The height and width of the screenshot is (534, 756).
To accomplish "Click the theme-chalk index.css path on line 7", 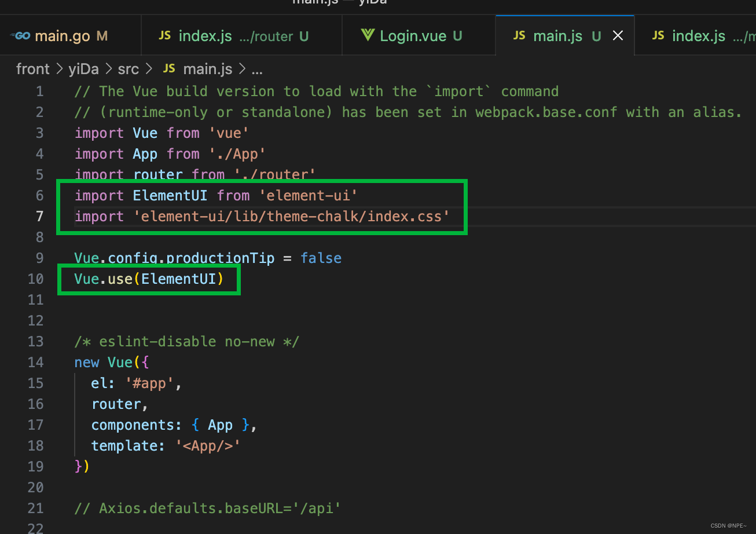I will 292,217.
